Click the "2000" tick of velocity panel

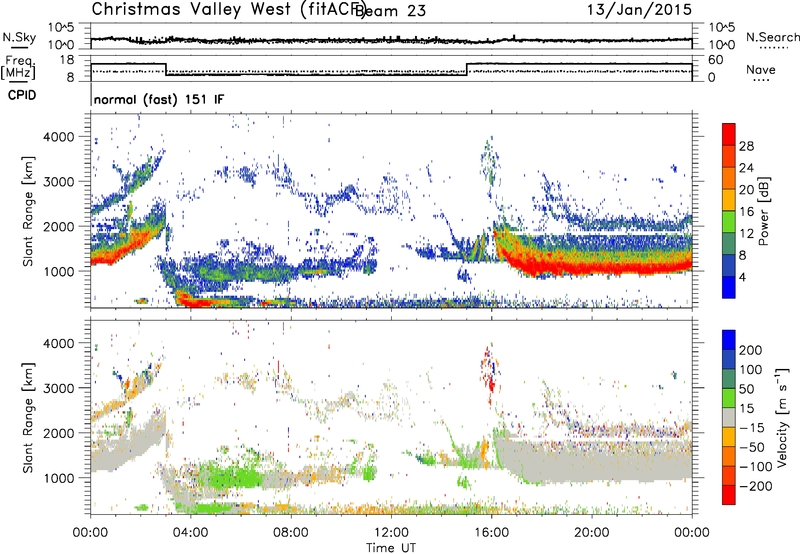59,433
